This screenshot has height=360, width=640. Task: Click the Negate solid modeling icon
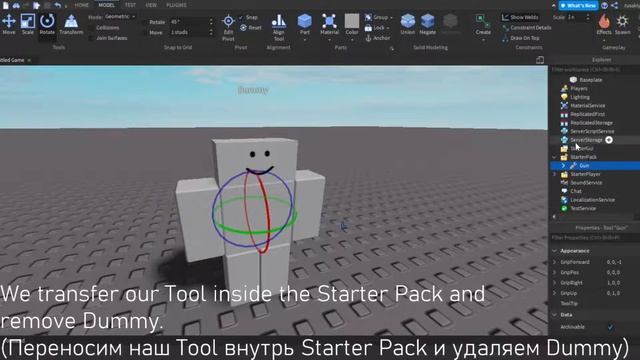pos(427,21)
